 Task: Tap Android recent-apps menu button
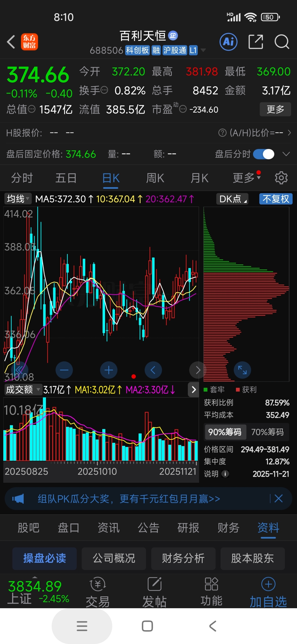coord(82,626)
